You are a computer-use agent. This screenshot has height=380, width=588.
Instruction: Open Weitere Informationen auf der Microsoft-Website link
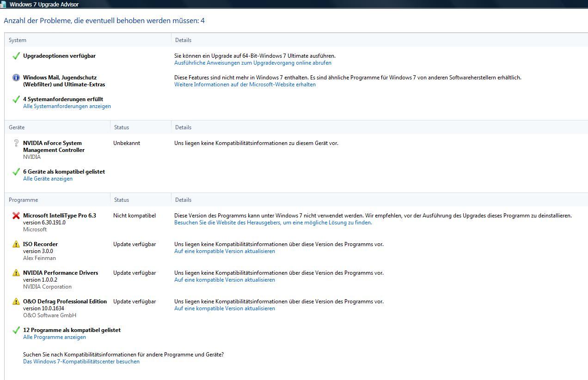click(245, 84)
